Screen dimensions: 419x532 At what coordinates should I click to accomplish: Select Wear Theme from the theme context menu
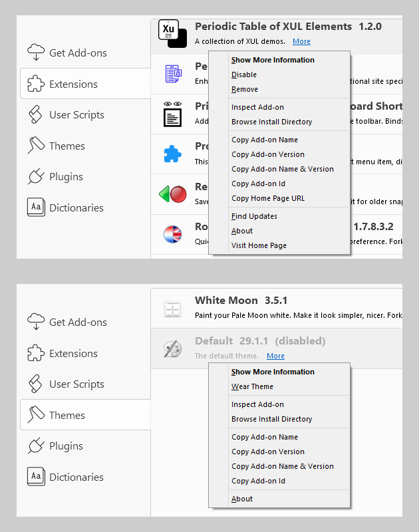(x=279, y=386)
